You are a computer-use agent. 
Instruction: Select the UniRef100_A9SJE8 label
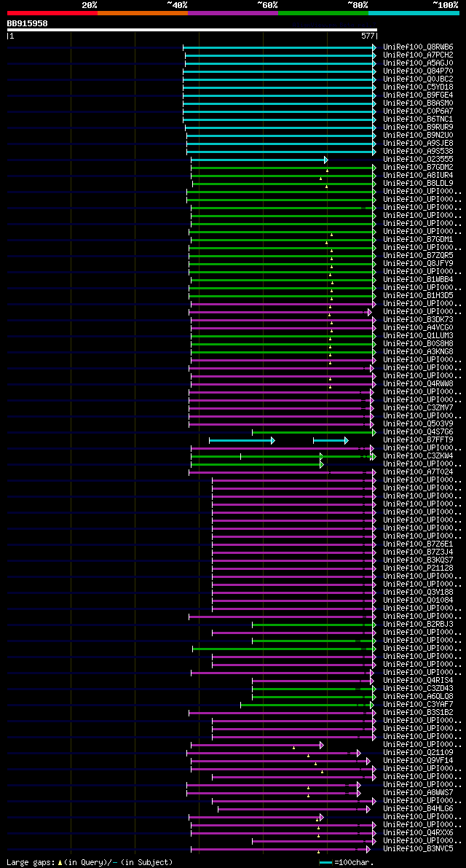pyautogui.click(x=418, y=144)
